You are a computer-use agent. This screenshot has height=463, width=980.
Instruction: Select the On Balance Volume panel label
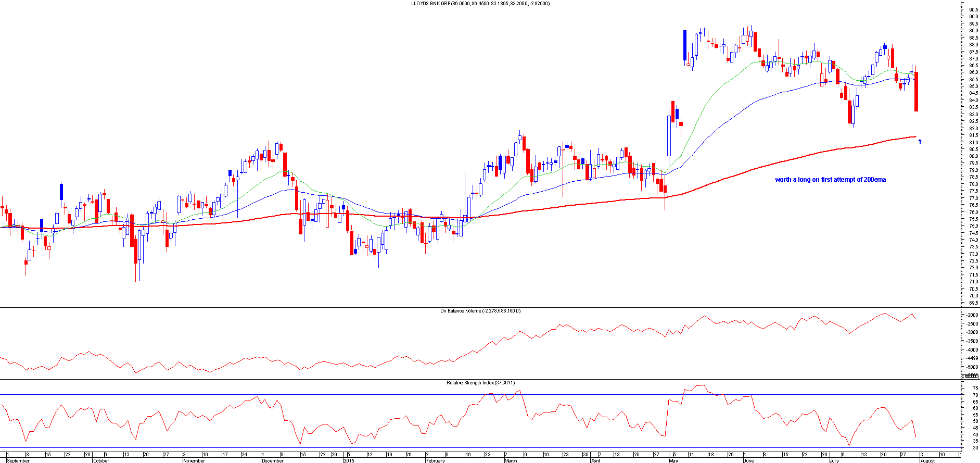coord(480,311)
